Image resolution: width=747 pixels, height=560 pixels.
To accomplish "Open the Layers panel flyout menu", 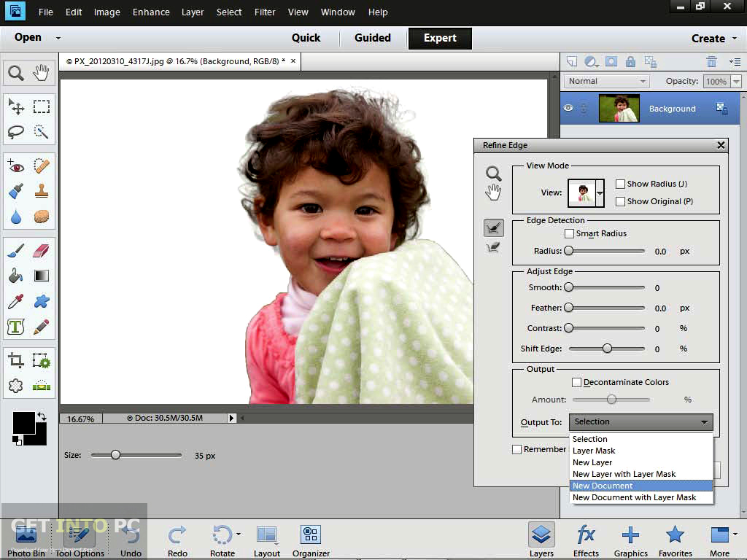I will (x=735, y=61).
